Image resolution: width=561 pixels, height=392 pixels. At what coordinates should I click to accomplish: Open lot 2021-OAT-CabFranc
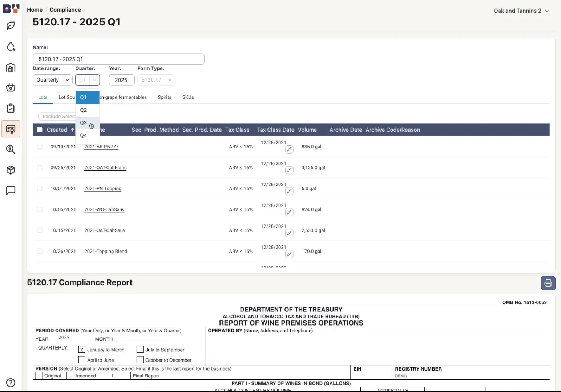tap(105, 168)
